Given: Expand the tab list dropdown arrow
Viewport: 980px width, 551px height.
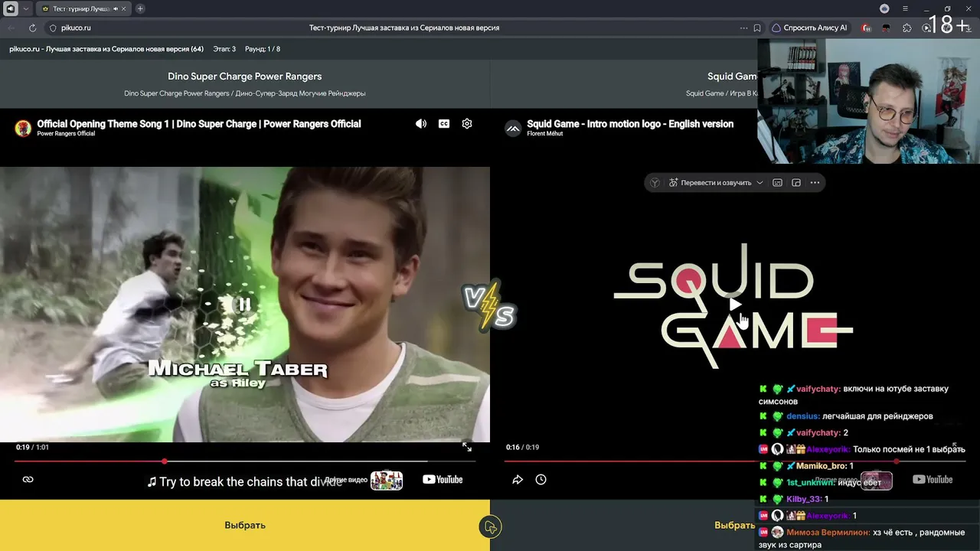Looking at the screenshot, I should (x=26, y=8).
